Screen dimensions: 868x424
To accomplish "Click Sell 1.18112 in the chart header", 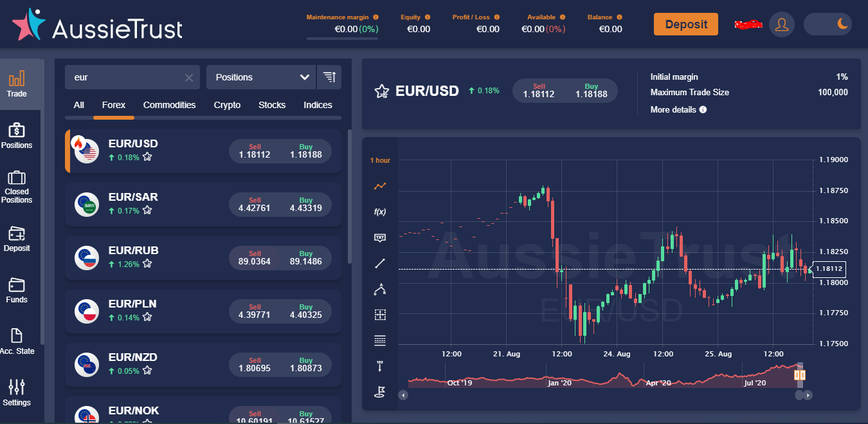I will [539, 91].
